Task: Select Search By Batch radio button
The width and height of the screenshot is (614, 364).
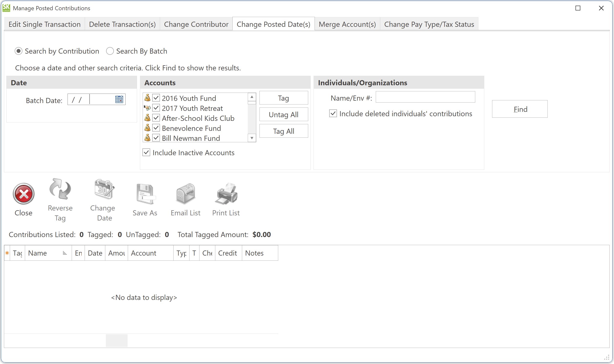Action: point(110,51)
